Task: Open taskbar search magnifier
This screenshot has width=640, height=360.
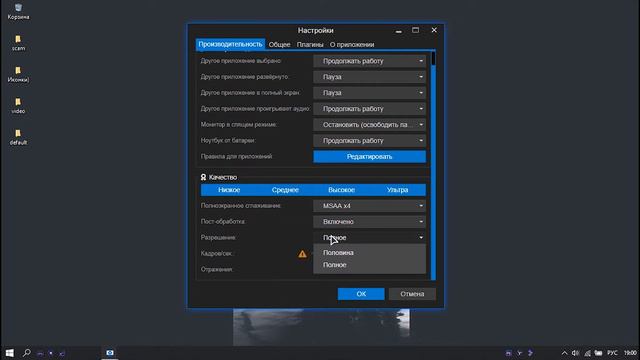Action: tap(27, 353)
